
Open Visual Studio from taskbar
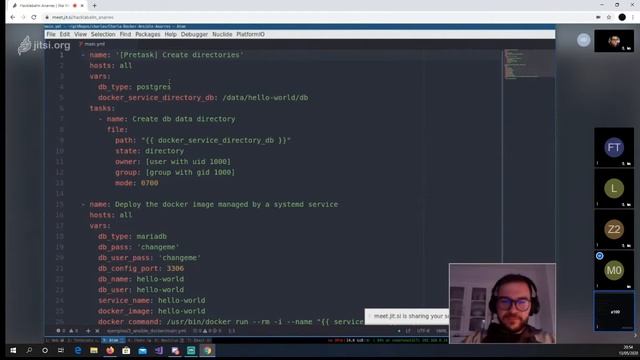tap(159, 350)
